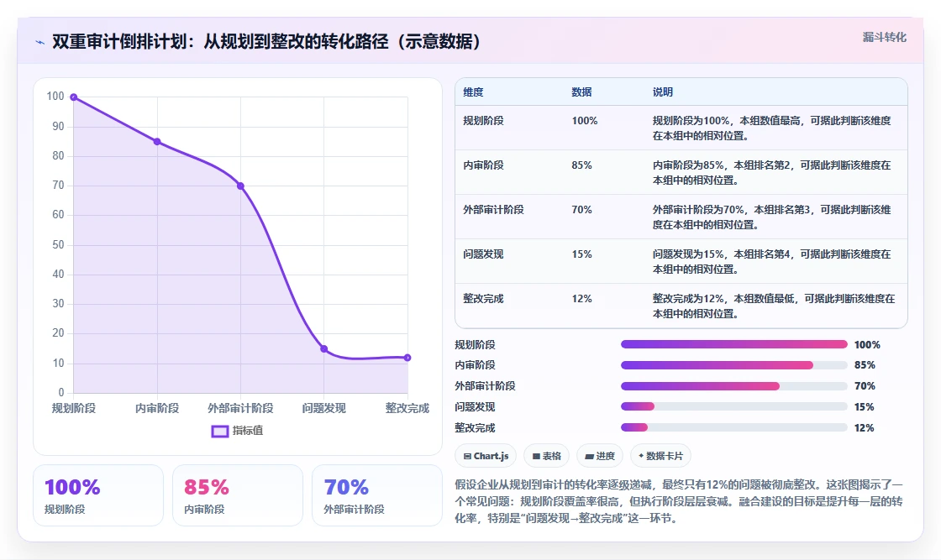Select the 问题发现 table row label
This screenshot has width=941, height=560.
tap(483, 254)
